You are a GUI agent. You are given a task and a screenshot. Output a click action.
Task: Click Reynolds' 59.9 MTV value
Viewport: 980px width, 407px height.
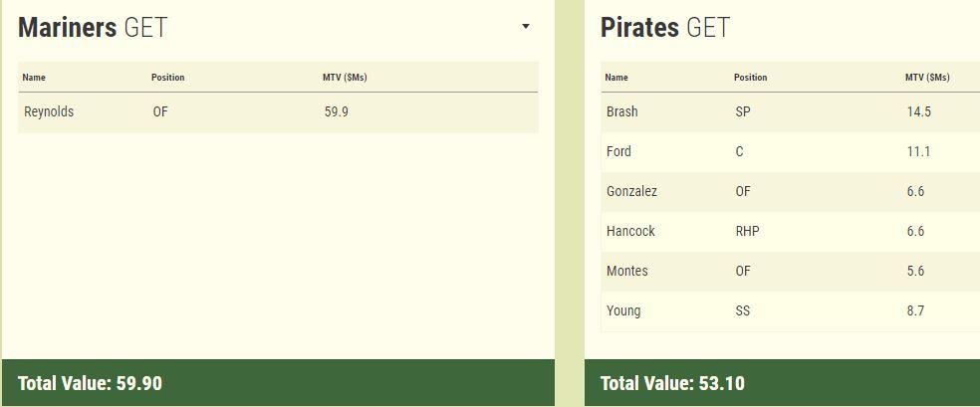[337, 112]
